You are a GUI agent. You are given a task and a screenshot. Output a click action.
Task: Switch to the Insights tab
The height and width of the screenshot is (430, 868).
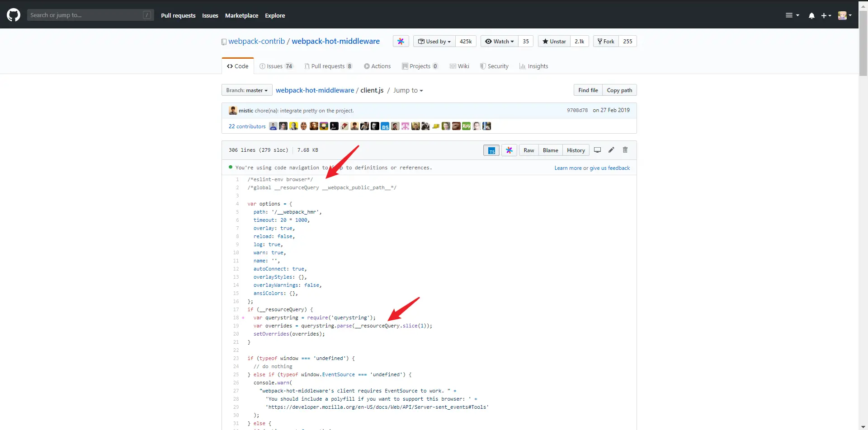click(533, 66)
